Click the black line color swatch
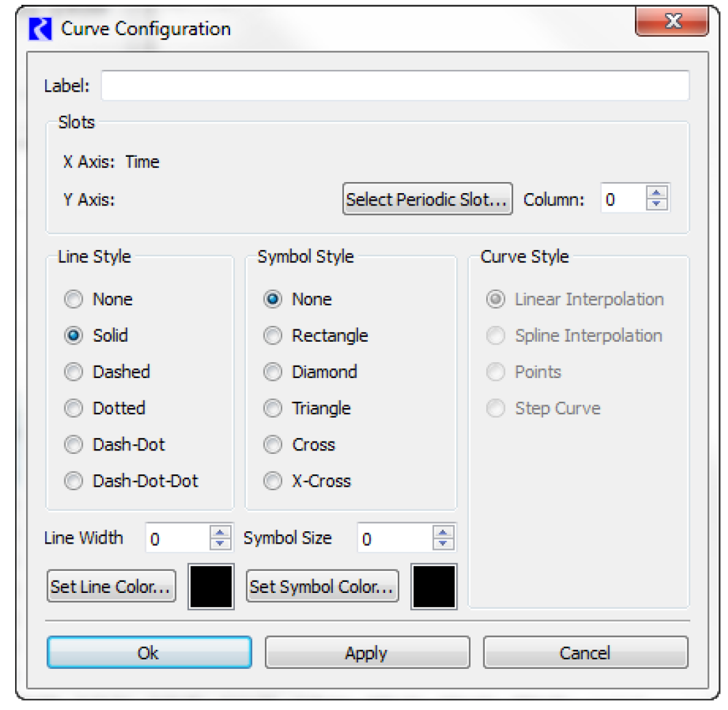Image resolution: width=728 pixels, height=710 pixels. pyautogui.click(x=211, y=586)
